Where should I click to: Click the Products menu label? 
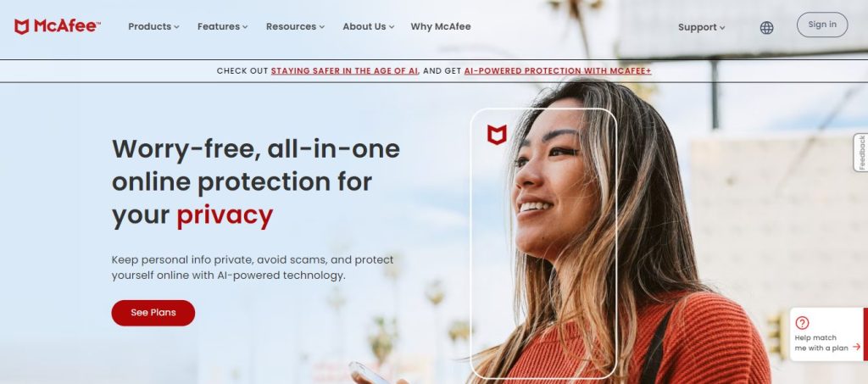tap(149, 26)
